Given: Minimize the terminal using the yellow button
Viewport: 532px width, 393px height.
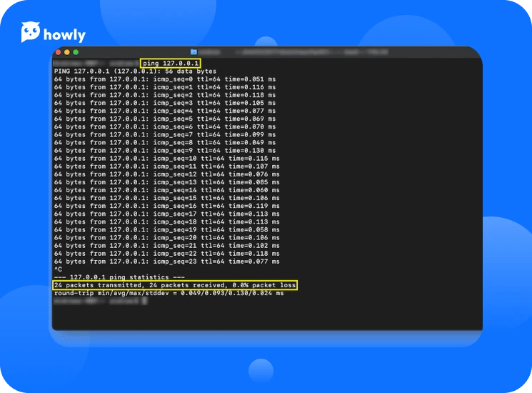Looking at the screenshot, I should [67, 52].
